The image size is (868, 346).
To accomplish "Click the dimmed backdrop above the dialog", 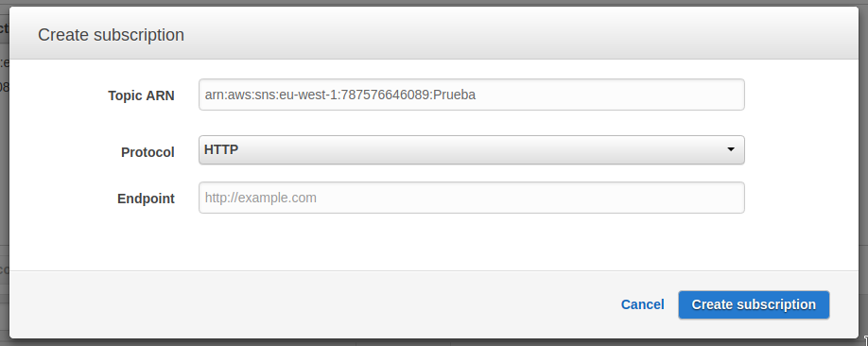I will [434, 3].
